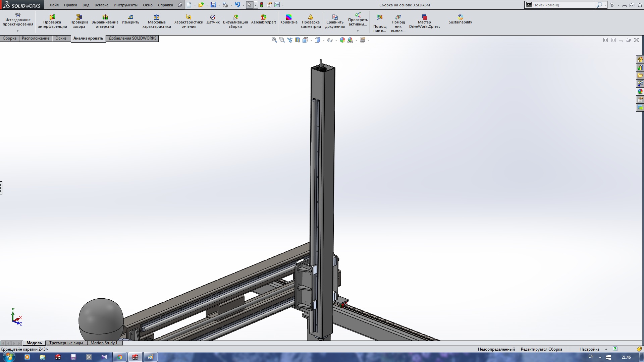644x362 pixels.
Task: Open the Display Style cube dropdown arrow
Action: [x=324, y=41]
